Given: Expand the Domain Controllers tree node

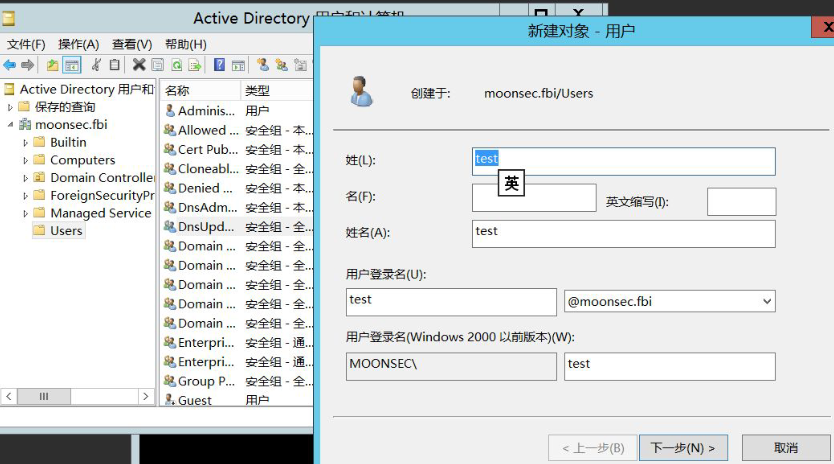Looking at the screenshot, I should [26, 178].
